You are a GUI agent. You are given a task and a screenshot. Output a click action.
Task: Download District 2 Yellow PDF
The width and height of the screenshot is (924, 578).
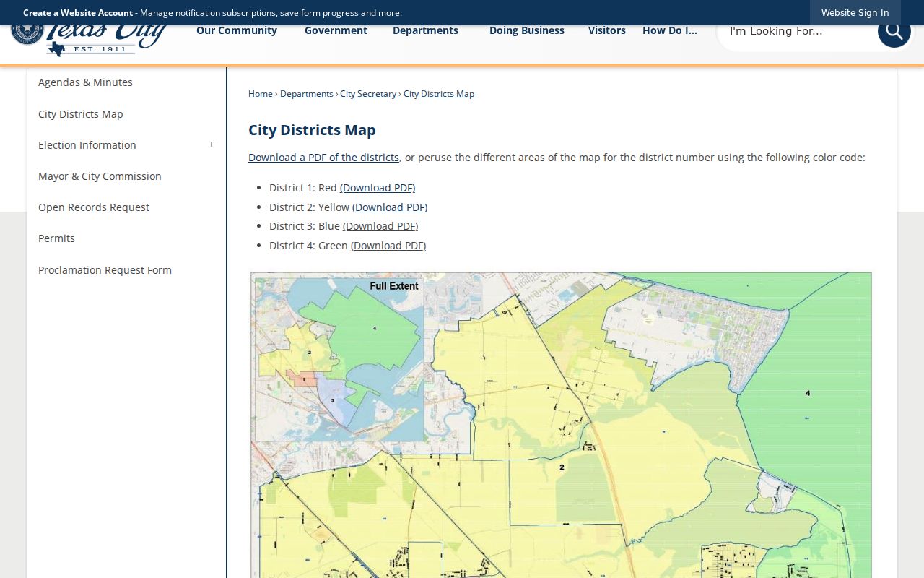click(390, 207)
